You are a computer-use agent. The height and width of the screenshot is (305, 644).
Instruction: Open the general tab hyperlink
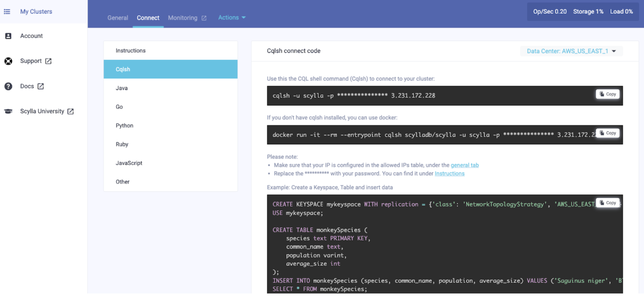coord(464,165)
